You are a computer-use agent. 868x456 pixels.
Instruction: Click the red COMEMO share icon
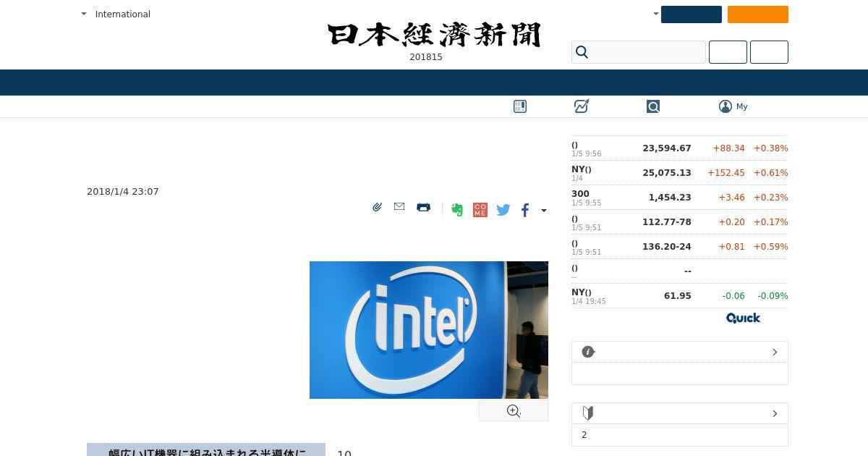[480, 210]
